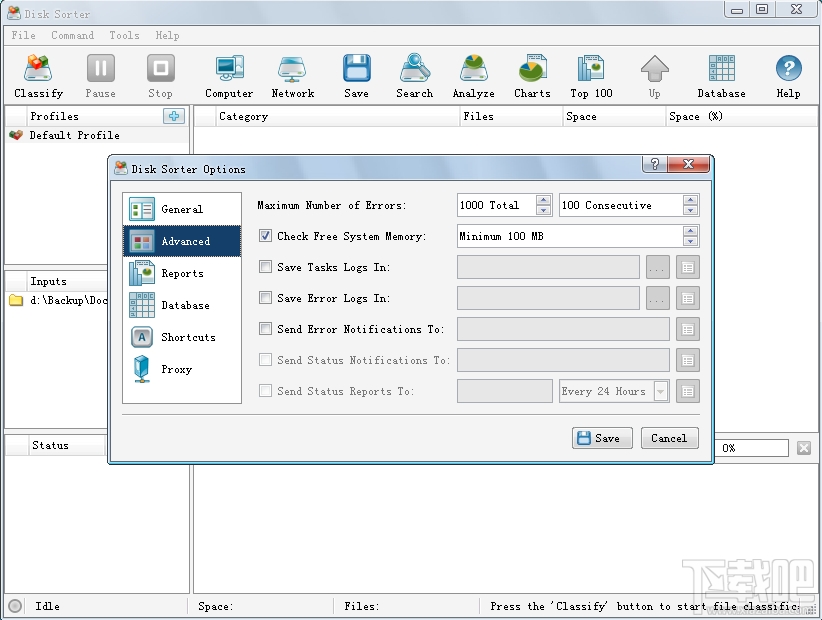
Task: Open the Every 24 Hours dropdown
Action: (x=661, y=391)
